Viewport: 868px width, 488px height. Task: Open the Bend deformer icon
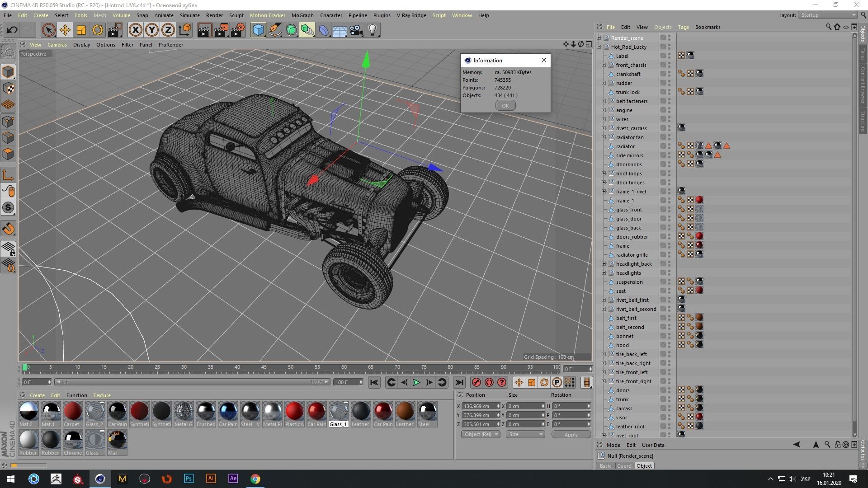click(324, 30)
